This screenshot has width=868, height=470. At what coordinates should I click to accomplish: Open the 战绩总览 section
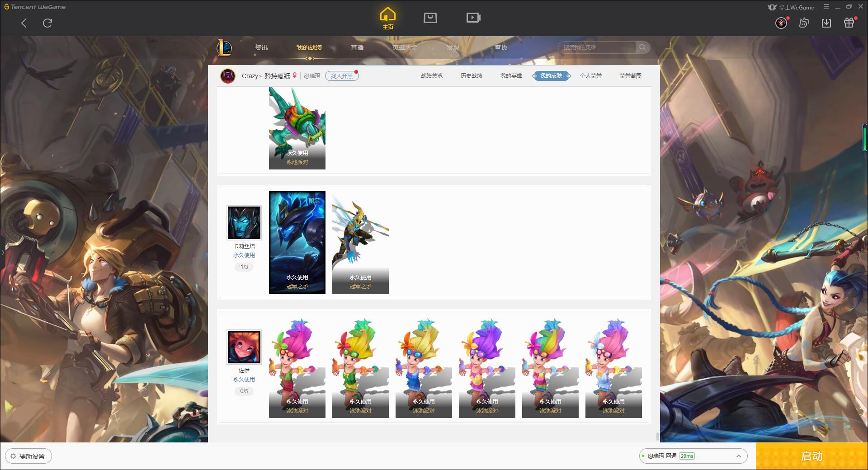(x=432, y=76)
